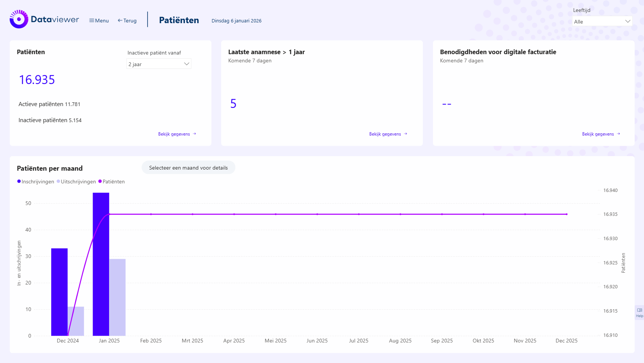Toggle the Uitschrijvingen legend dot

click(58, 181)
